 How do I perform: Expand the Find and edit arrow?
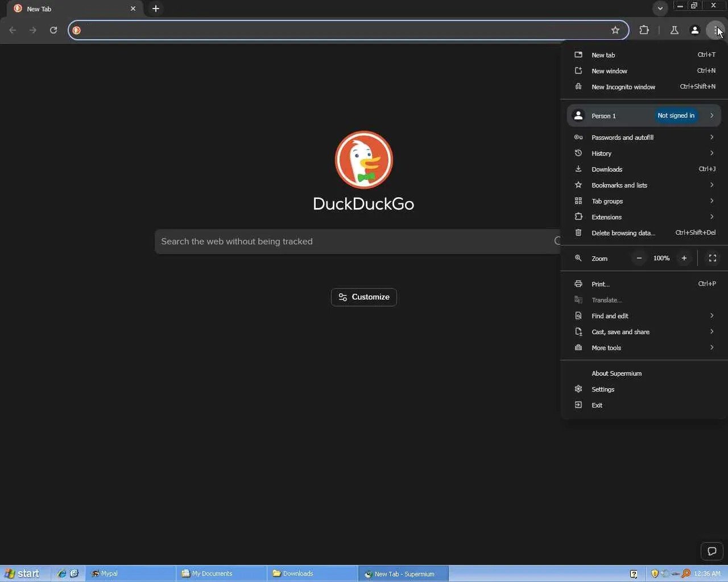click(712, 316)
